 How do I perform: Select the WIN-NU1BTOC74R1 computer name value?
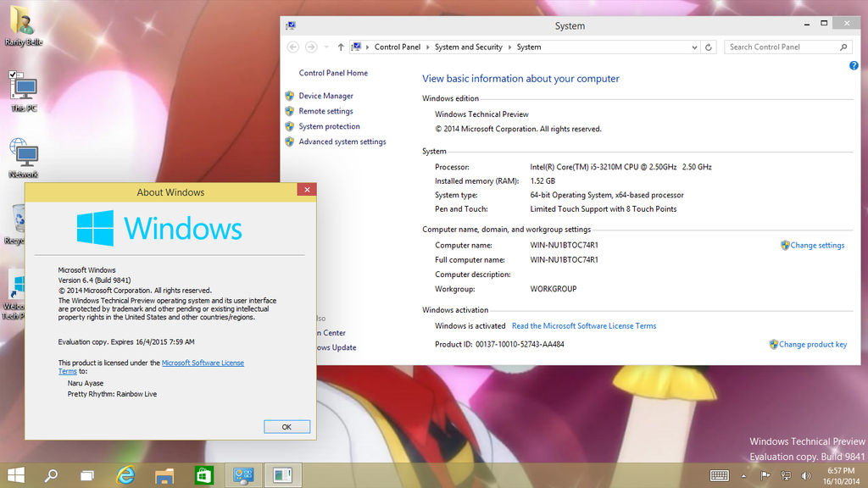pos(564,245)
